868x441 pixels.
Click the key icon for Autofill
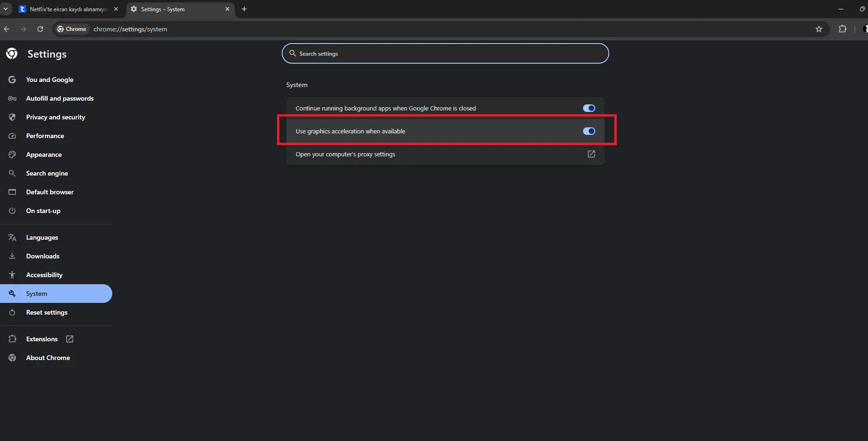pyautogui.click(x=12, y=98)
